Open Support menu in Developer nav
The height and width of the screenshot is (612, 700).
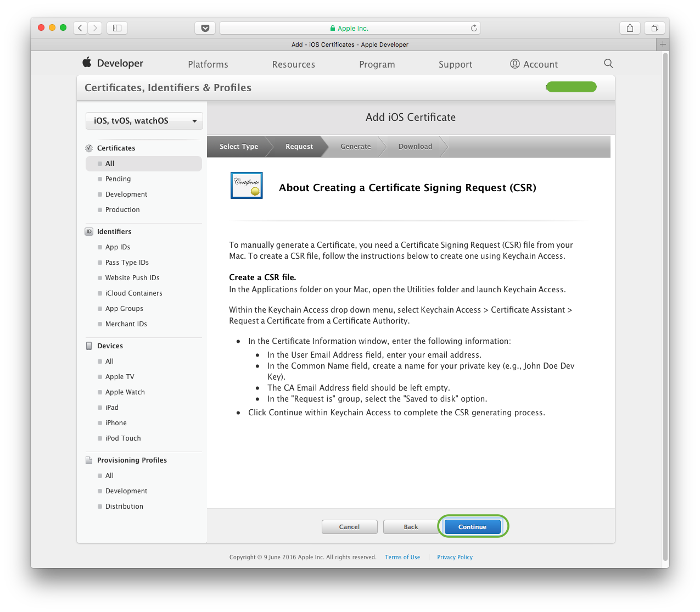coord(456,64)
